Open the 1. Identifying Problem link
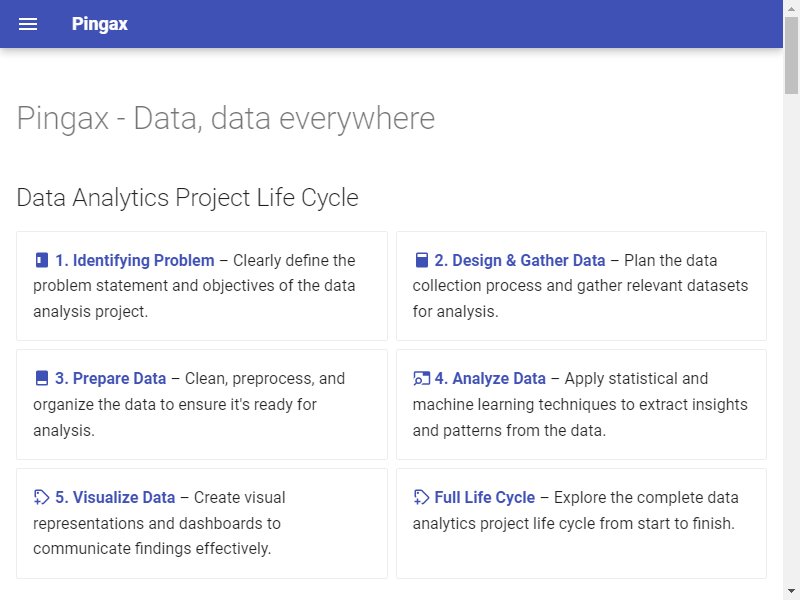 click(x=135, y=260)
